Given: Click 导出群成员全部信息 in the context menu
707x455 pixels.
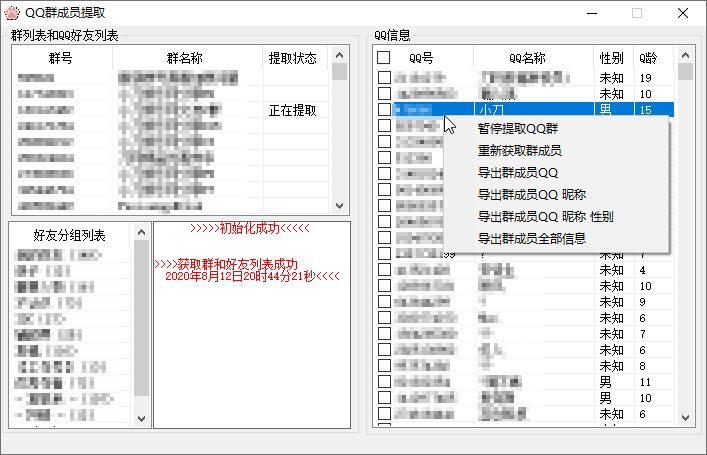Looking at the screenshot, I should tap(531, 239).
